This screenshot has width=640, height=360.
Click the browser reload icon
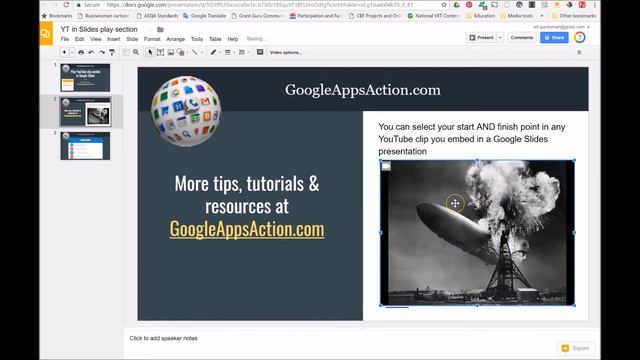(66, 5)
